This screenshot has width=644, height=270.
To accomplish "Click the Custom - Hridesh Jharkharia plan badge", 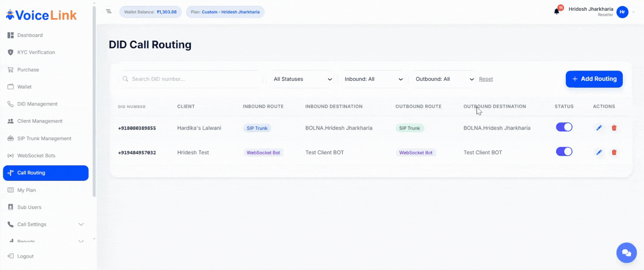I will pos(225,12).
